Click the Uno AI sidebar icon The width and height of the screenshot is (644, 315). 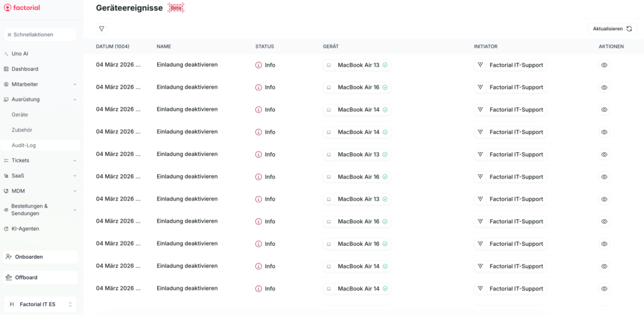pos(6,54)
